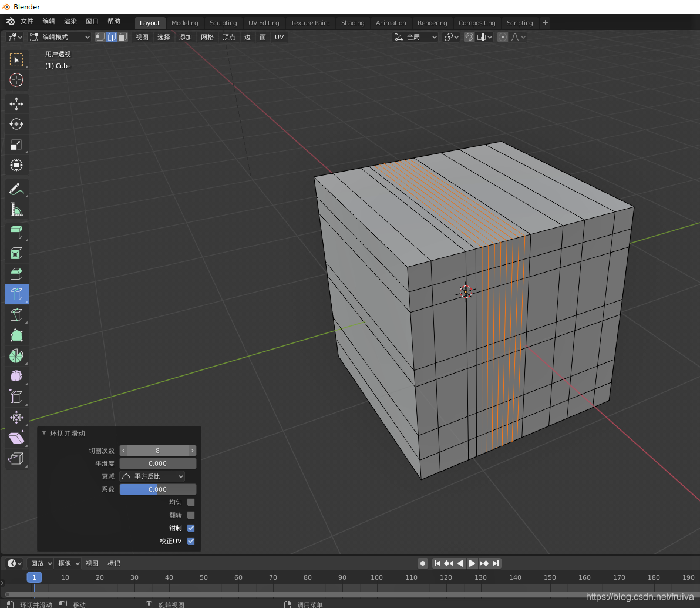Image resolution: width=700 pixels, height=608 pixels.
Task: Open the UV header menu
Action: (280, 37)
